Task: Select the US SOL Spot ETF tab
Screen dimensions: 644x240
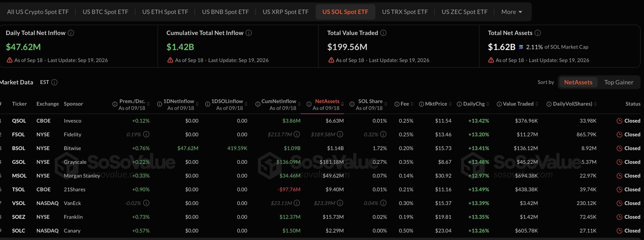Action: tap(345, 12)
